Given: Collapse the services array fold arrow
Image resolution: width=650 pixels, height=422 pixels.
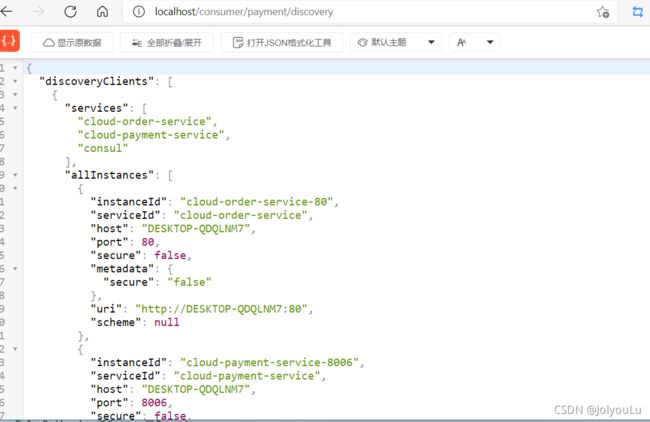Looking at the screenshot, I should 15,108.
